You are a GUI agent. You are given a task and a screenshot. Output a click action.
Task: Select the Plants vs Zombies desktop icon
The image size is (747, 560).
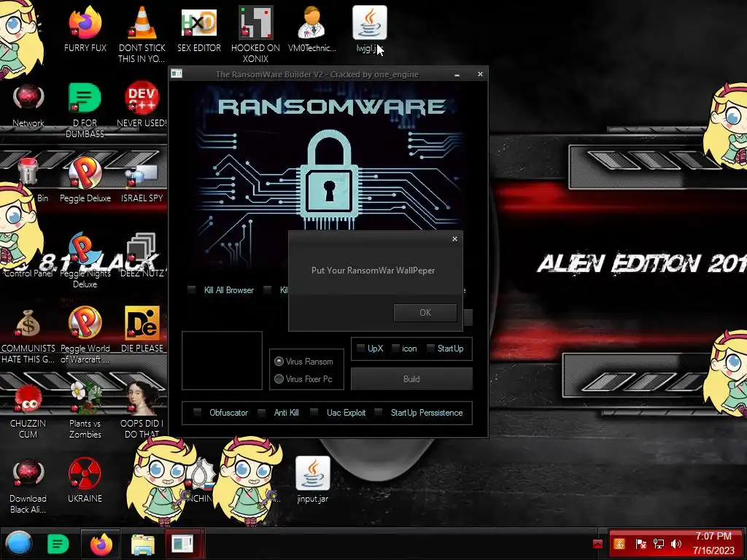point(85,410)
